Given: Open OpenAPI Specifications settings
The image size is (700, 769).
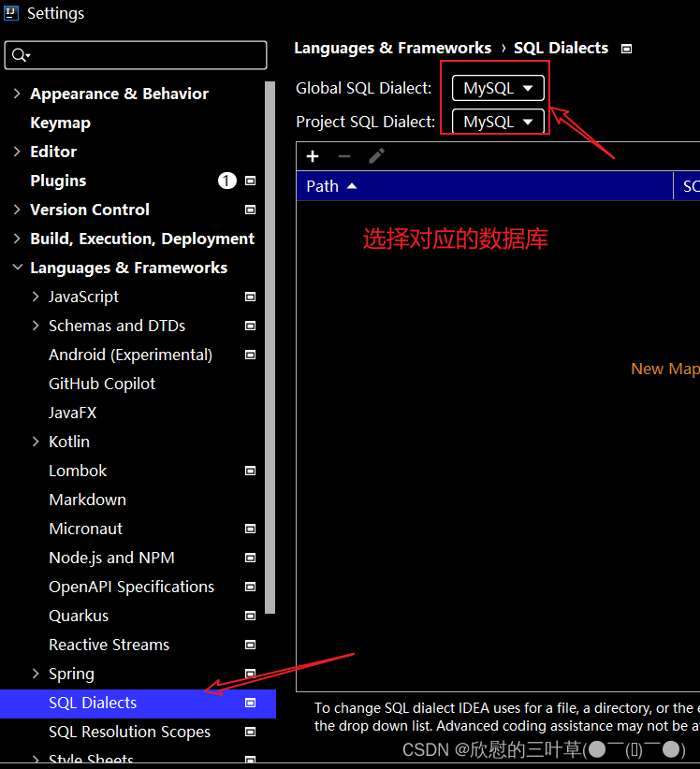Looking at the screenshot, I should tap(132, 587).
